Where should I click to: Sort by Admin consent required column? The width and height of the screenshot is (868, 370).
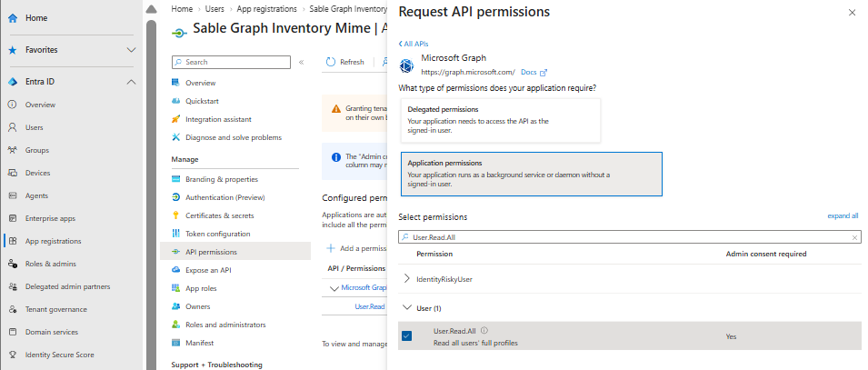click(x=765, y=254)
